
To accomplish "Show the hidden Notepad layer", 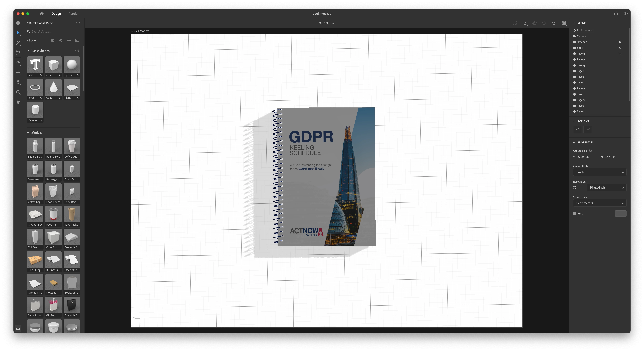I will 620,42.
